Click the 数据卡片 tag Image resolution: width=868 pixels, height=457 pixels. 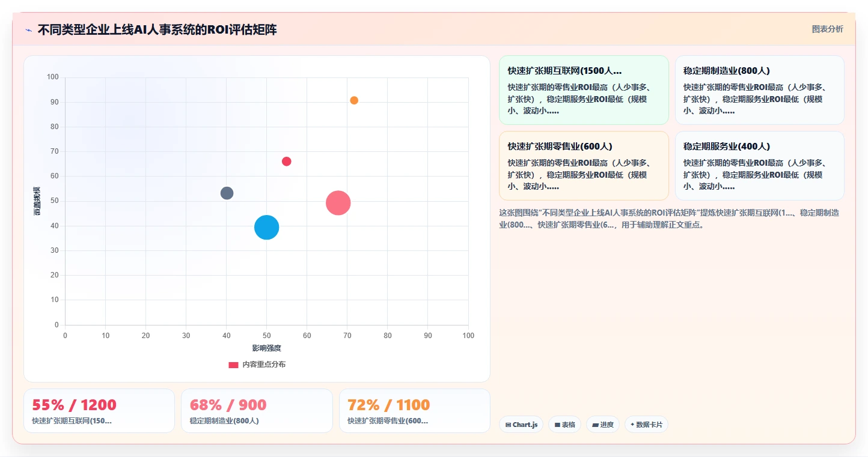(646, 425)
